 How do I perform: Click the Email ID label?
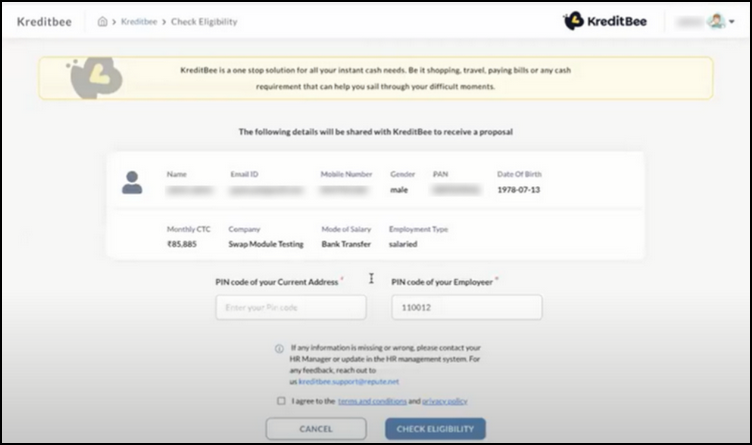244,174
